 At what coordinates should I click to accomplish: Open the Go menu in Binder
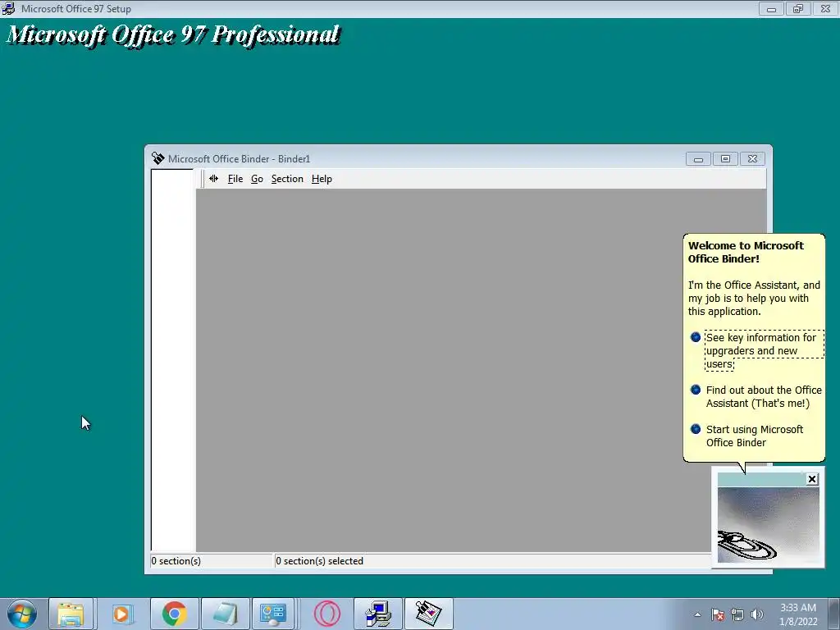tap(257, 179)
